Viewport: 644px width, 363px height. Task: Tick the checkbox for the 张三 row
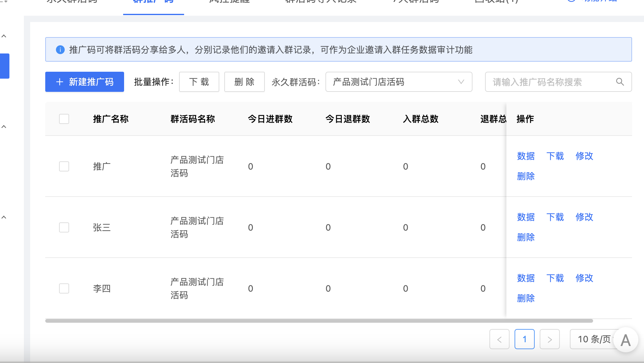(64, 227)
